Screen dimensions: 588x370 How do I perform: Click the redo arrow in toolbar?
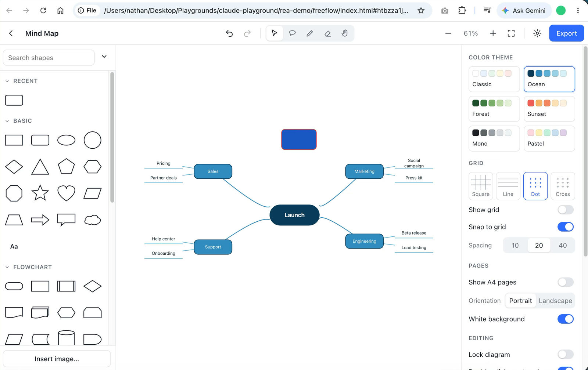click(247, 33)
